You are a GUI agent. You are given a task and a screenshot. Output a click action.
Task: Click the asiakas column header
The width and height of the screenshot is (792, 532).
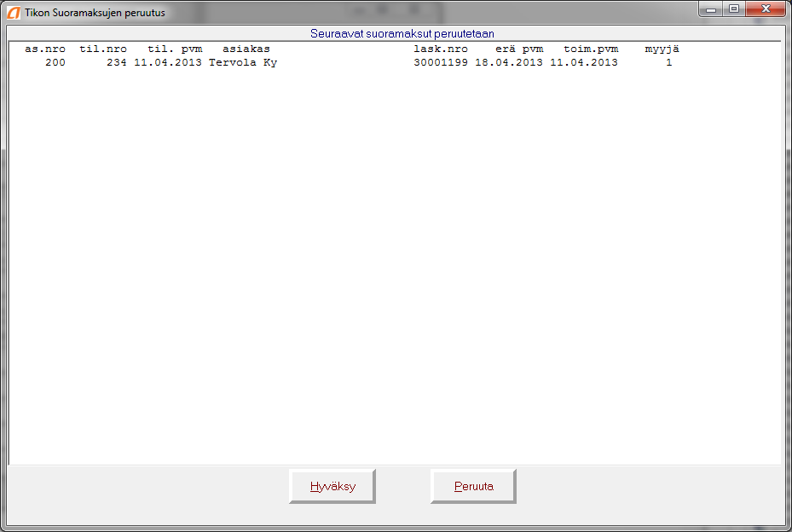[246, 49]
